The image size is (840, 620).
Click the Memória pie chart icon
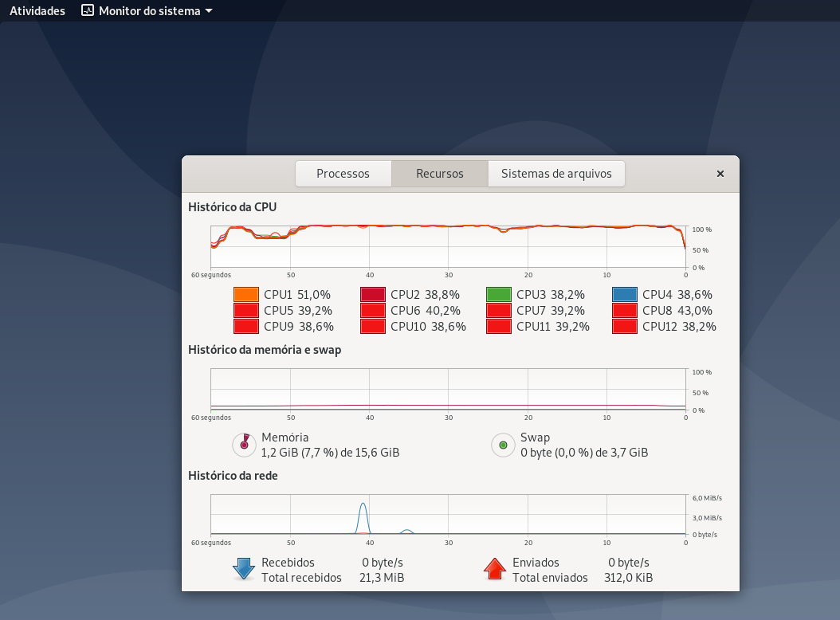[x=244, y=445]
